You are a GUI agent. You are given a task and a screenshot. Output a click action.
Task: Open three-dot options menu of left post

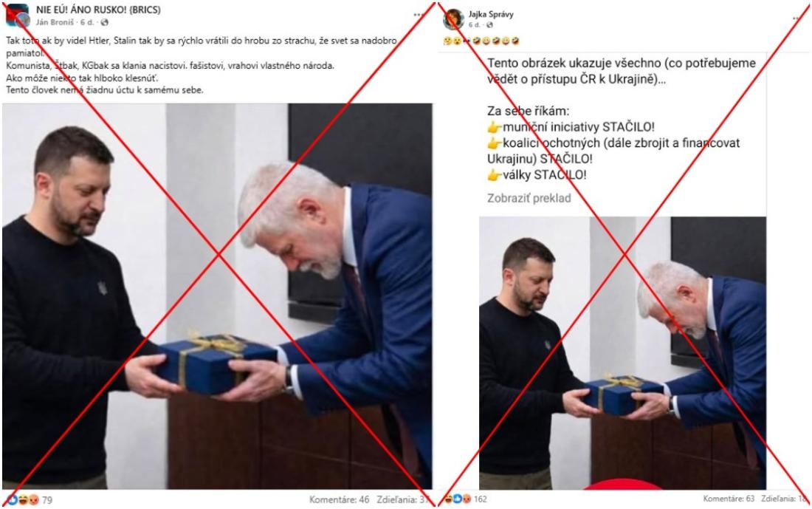click(419, 15)
